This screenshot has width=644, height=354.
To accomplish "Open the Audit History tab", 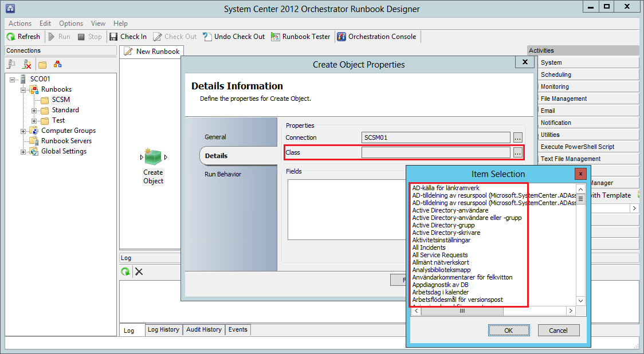I will (x=204, y=329).
